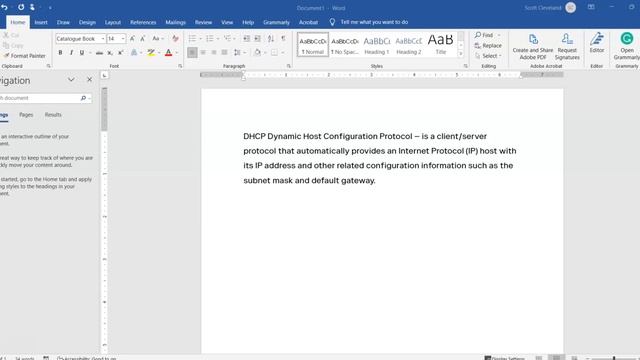
Task: Open Font dialog launcher
Action: [x=180, y=66]
